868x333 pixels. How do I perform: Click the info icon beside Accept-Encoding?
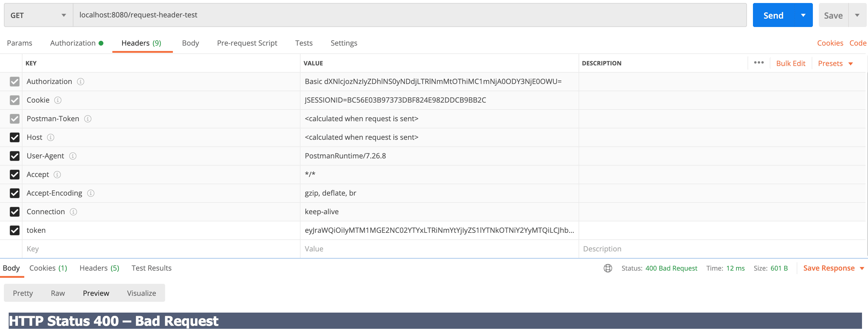point(90,193)
